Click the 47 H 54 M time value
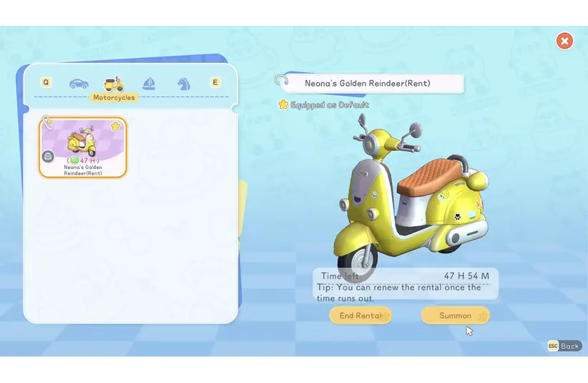Viewport: 588px width, 383px height. point(466,276)
